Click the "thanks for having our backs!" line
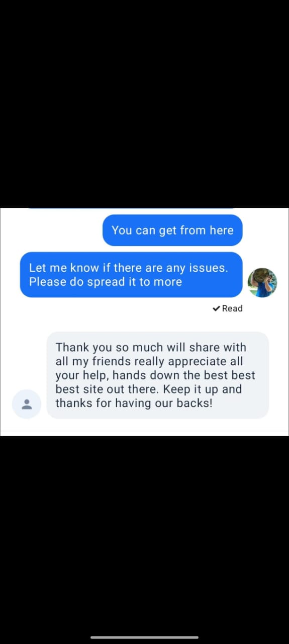Viewport: 289px width, 644px height. pos(134,404)
